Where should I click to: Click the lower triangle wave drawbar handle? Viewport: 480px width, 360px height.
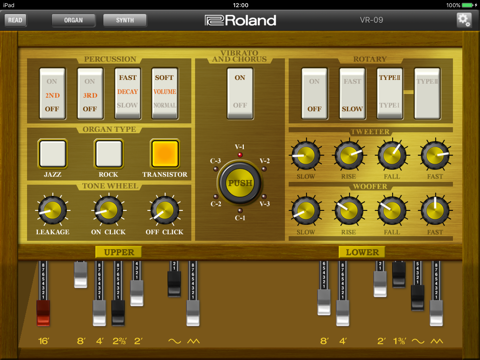click(436, 313)
